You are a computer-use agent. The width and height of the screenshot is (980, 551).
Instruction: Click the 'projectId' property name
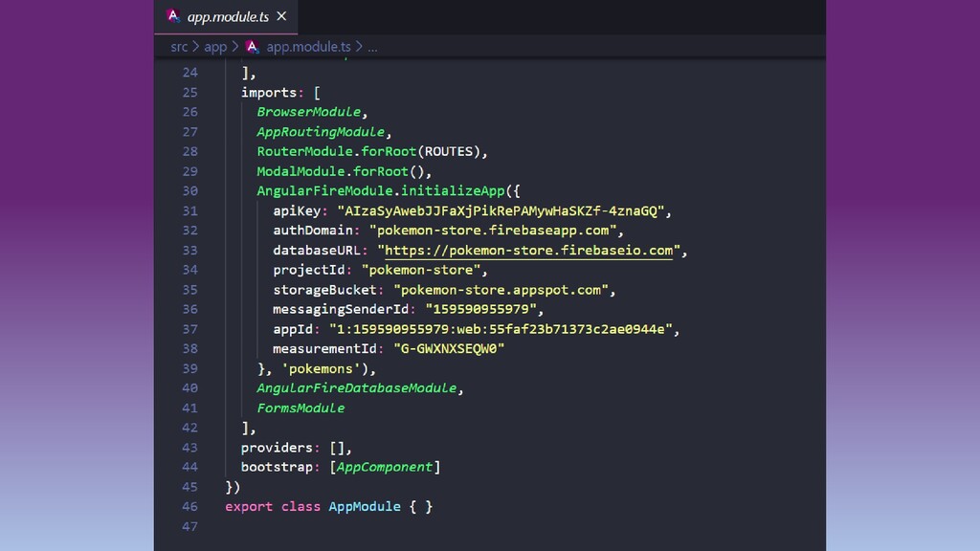(309, 270)
